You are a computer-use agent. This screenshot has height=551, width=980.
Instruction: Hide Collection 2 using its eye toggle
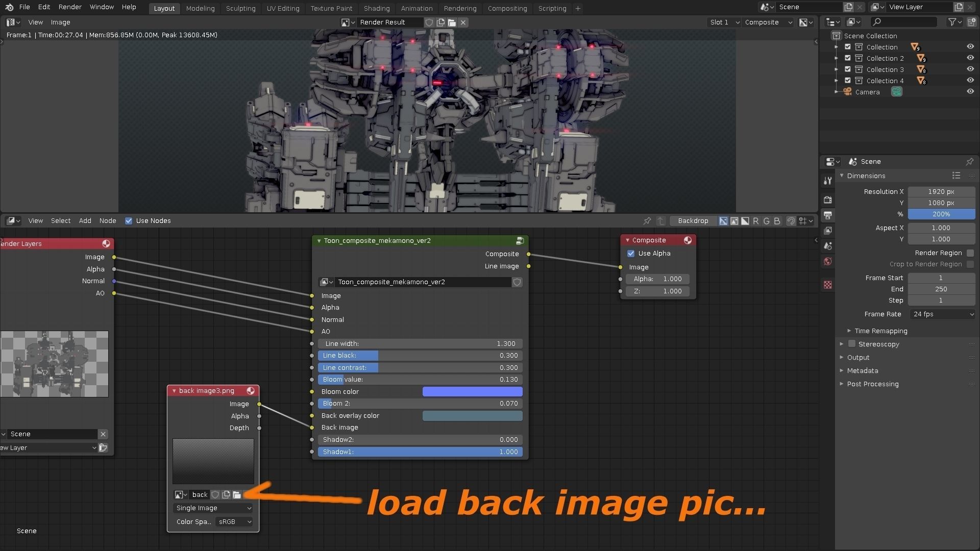(970, 58)
